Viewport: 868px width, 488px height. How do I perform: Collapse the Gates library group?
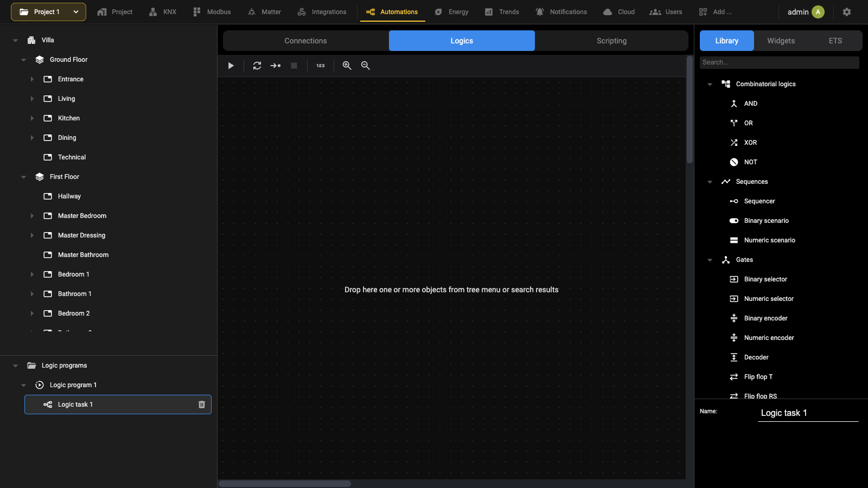tap(710, 260)
